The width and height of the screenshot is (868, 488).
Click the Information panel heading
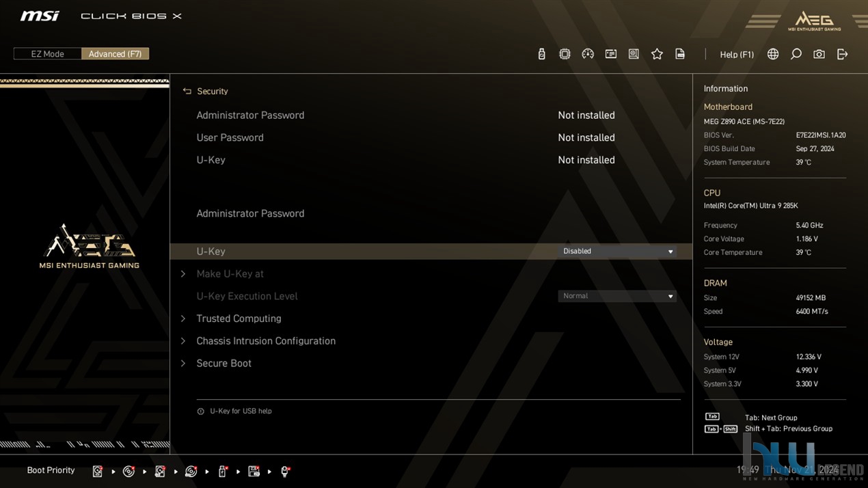[726, 89]
